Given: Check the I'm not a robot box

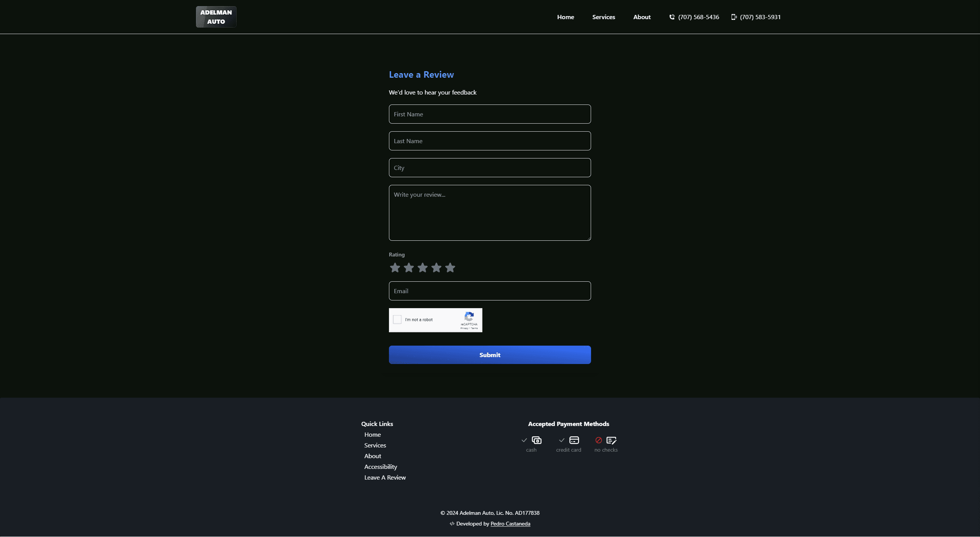Looking at the screenshot, I should point(397,320).
